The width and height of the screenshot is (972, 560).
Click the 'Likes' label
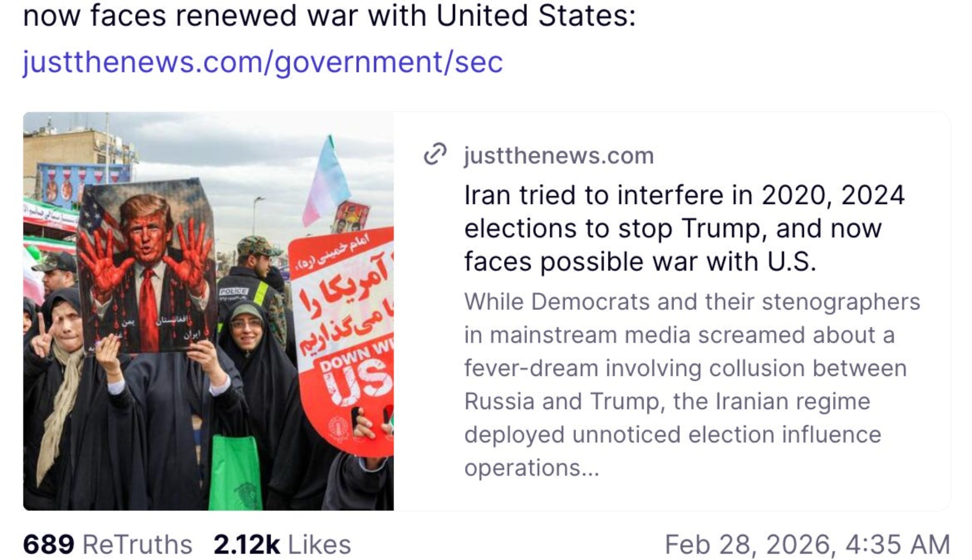[x=319, y=544]
